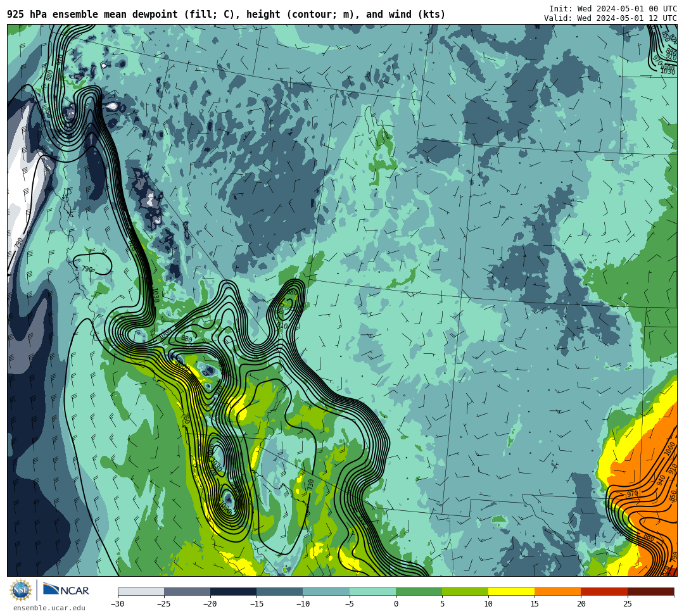
Task: Click the -20 to -15 colorbar swatch
Action: pyautogui.click(x=233, y=591)
